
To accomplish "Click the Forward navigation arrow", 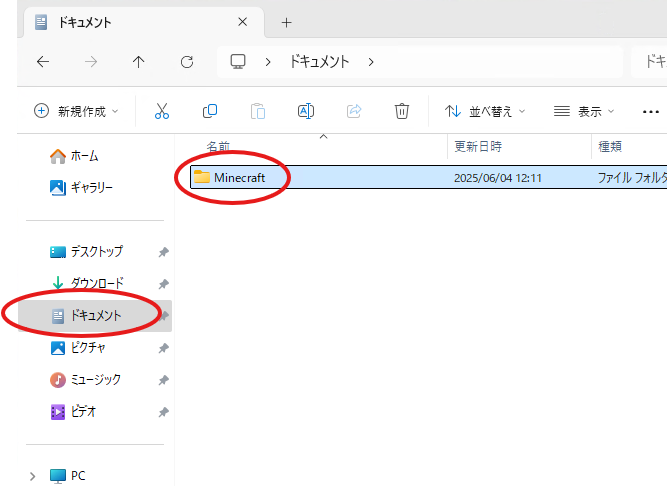I will coord(91,62).
